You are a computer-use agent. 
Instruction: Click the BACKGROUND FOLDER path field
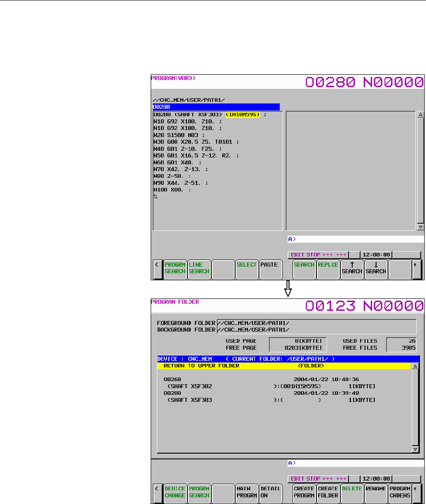click(x=317, y=330)
